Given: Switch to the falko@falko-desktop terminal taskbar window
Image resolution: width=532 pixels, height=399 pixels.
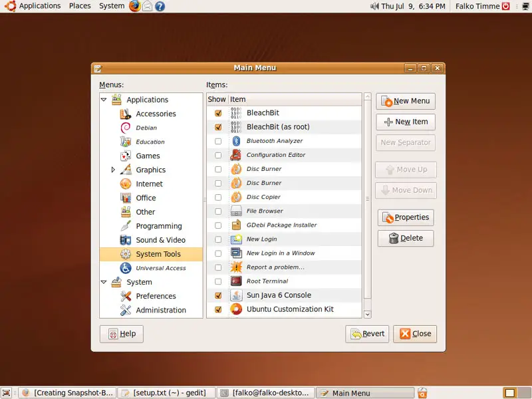Looking at the screenshot, I should click(x=265, y=393).
